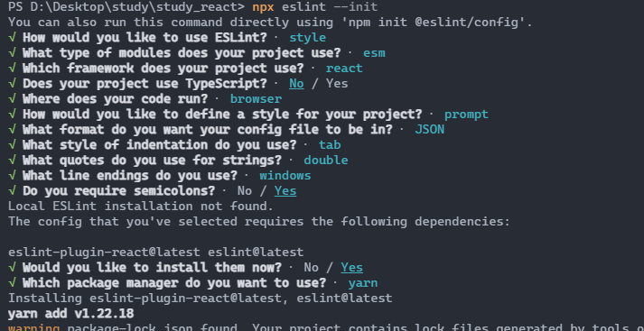Click the checkmark next to 'Which package manager' question

click(x=12, y=283)
